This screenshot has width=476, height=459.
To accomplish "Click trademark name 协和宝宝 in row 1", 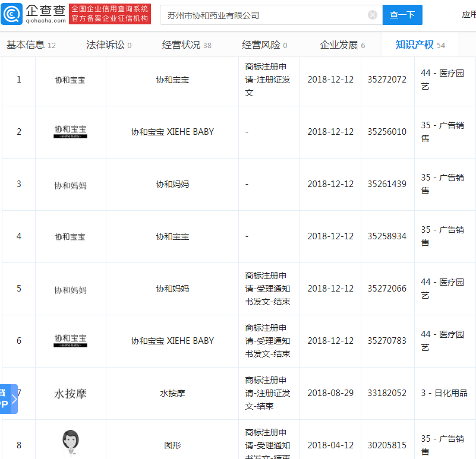I will [172, 80].
